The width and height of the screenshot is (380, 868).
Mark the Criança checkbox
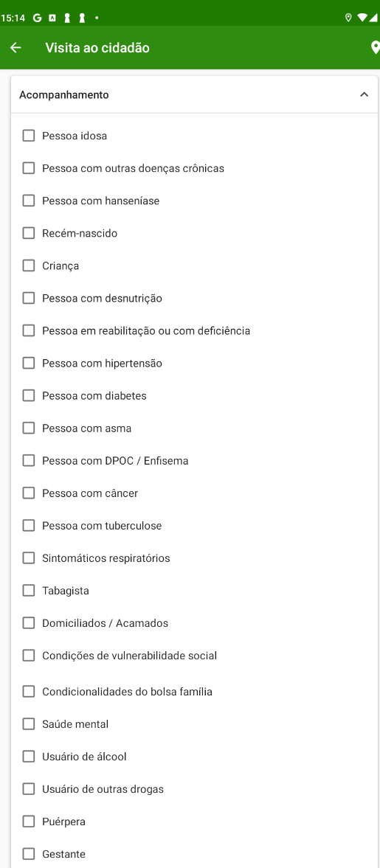28,265
